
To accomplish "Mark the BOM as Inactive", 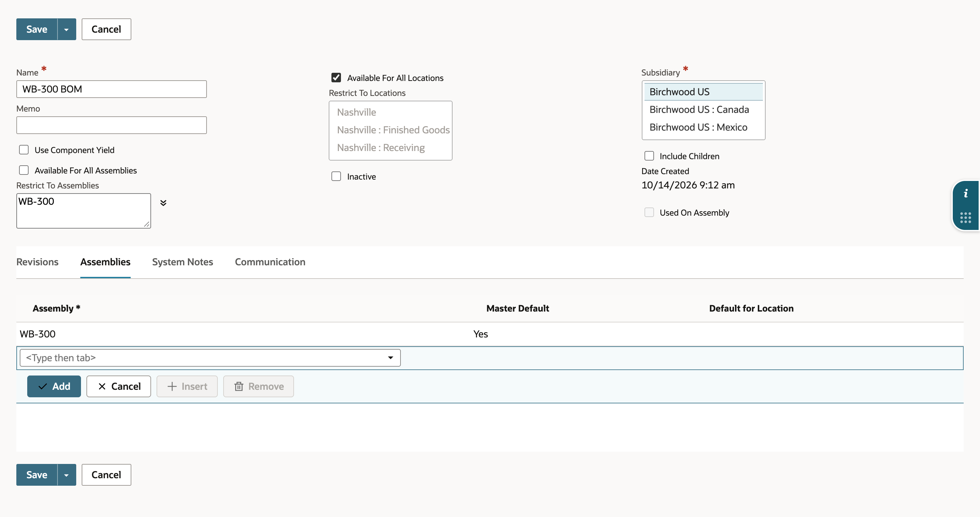I will coord(336,177).
